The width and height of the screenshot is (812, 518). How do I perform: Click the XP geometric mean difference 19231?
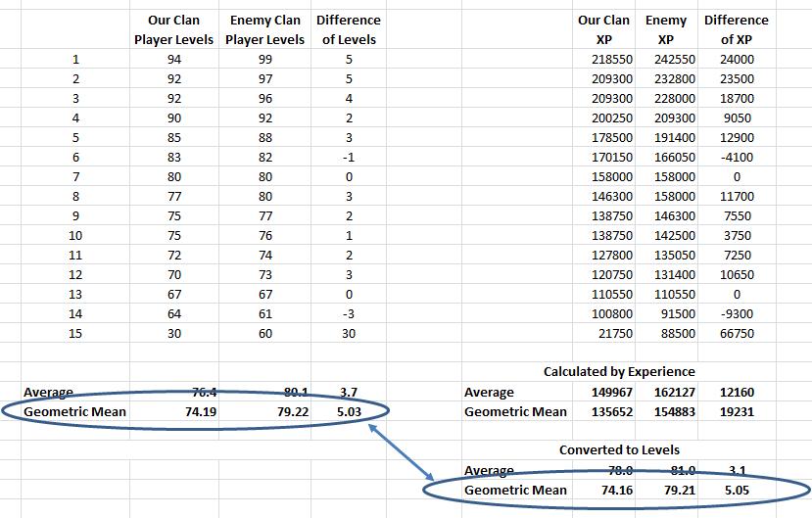point(736,412)
